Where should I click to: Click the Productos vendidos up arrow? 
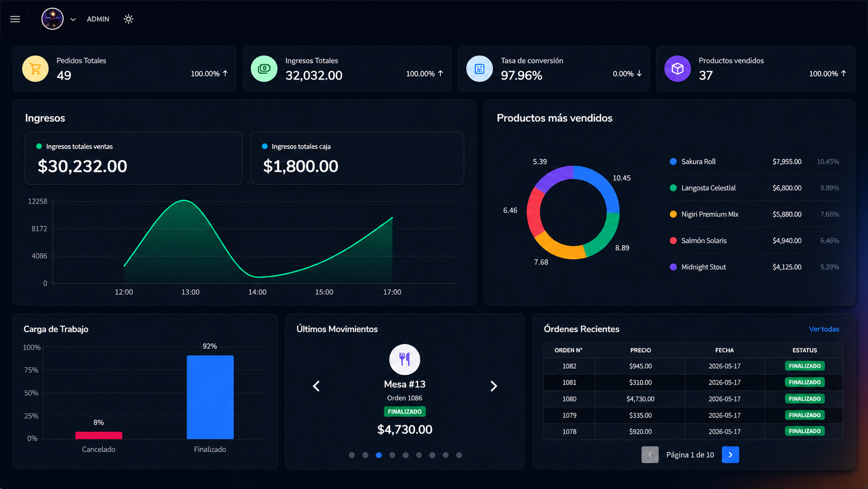(x=844, y=73)
